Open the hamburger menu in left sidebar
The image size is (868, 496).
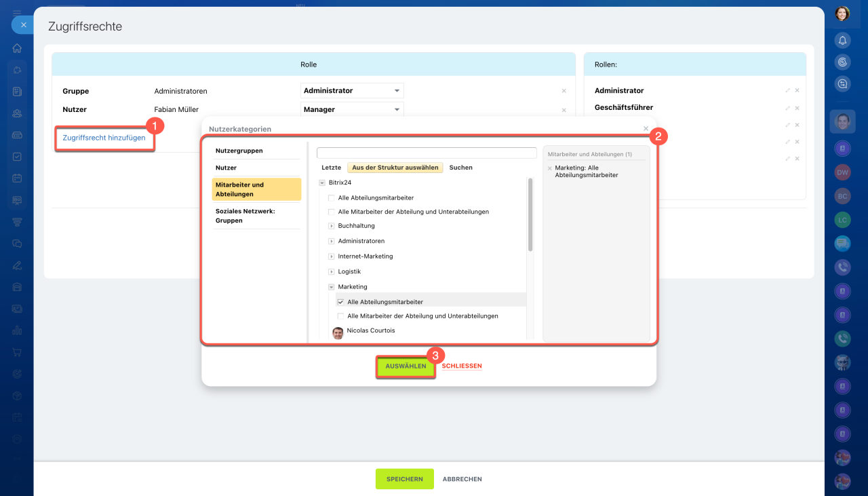click(x=17, y=13)
